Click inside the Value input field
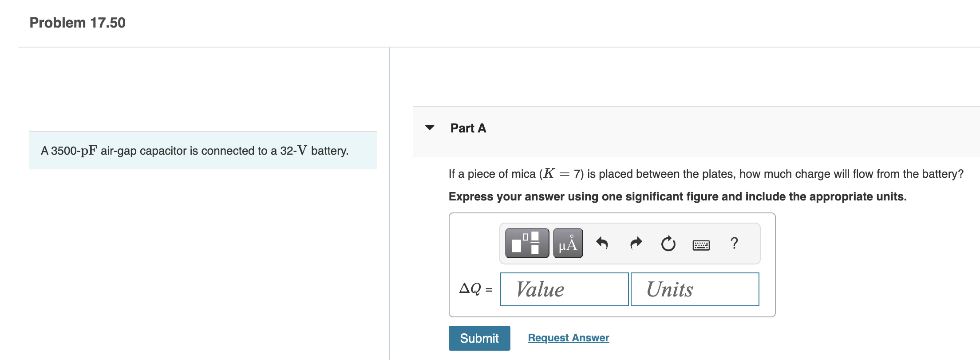980x360 pixels. [564, 289]
